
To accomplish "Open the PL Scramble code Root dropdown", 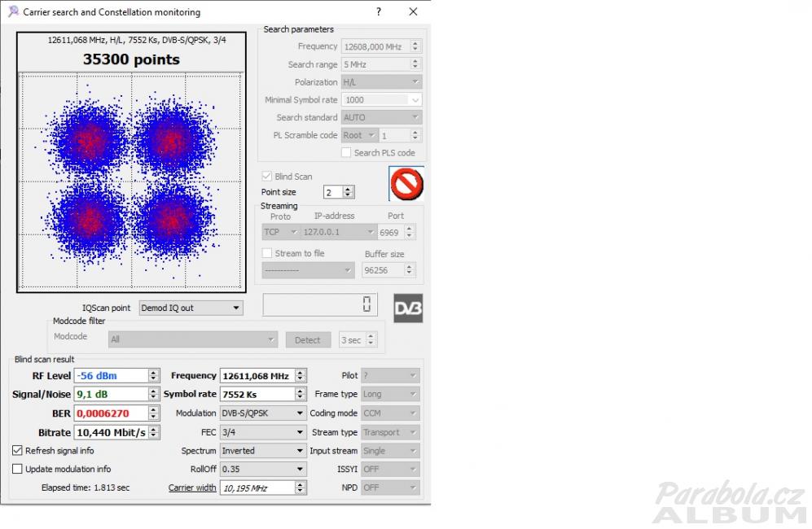I will pyautogui.click(x=360, y=135).
